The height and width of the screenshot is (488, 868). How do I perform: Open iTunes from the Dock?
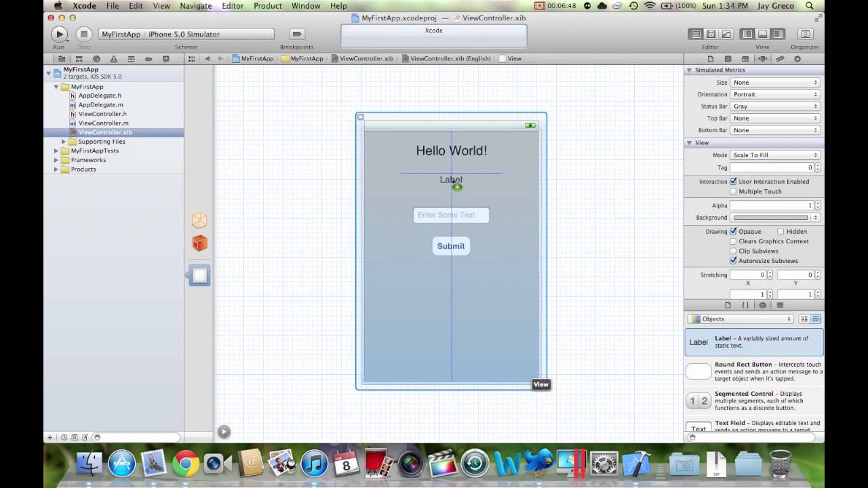[x=314, y=464]
